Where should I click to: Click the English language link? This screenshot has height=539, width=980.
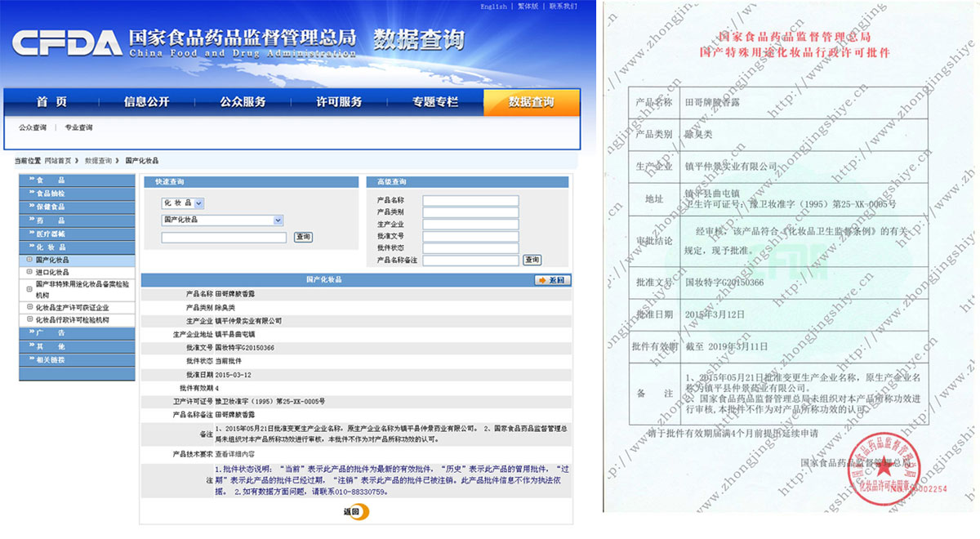[493, 7]
